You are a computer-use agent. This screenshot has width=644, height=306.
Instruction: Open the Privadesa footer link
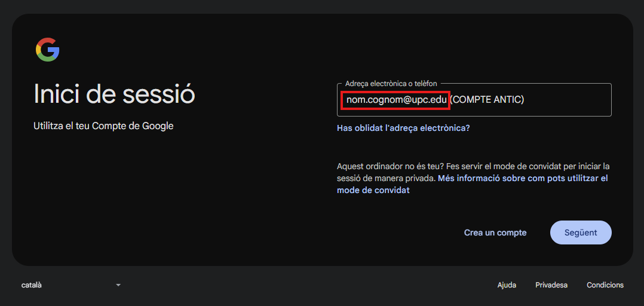coord(551,285)
